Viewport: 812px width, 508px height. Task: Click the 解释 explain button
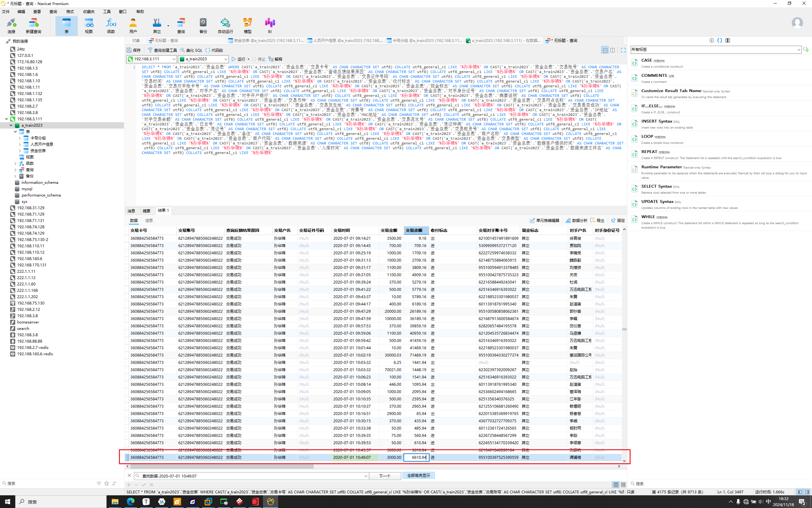tap(275, 59)
